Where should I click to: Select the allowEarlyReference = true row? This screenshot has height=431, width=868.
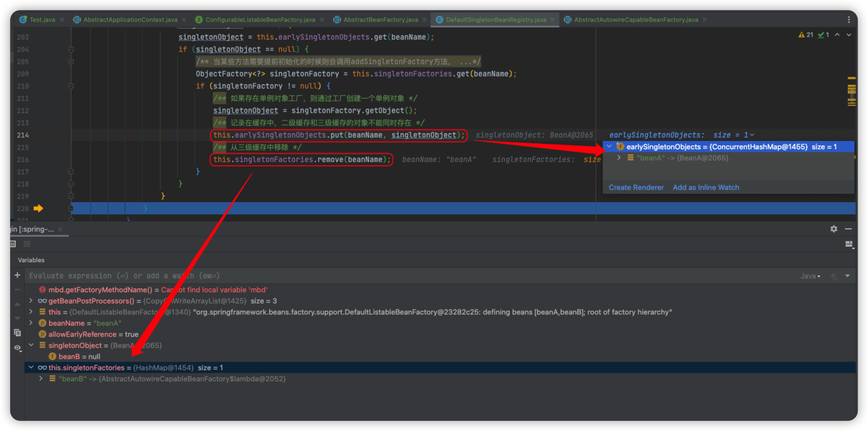coord(440,334)
